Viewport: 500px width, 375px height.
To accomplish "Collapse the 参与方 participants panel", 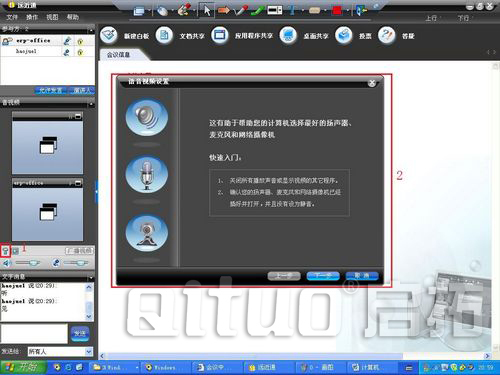I will coord(91,30).
